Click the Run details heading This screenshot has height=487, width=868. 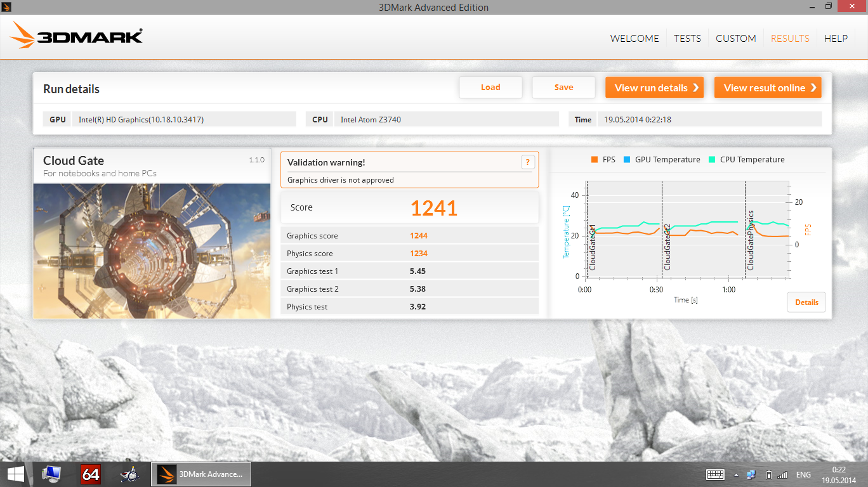pos(71,89)
